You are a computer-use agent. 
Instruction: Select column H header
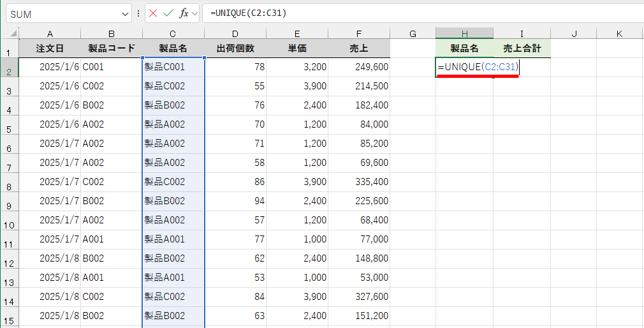(x=465, y=34)
